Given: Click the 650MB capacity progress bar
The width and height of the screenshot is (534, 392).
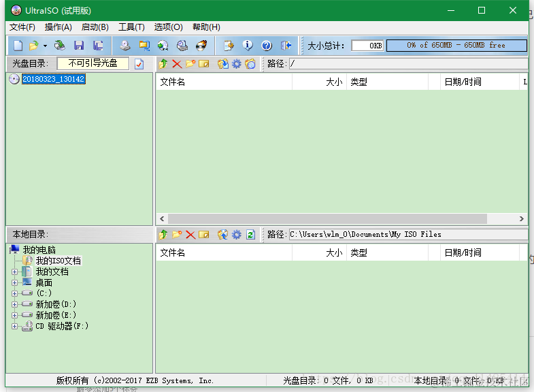Looking at the screenshot, I should click(456, 46).
